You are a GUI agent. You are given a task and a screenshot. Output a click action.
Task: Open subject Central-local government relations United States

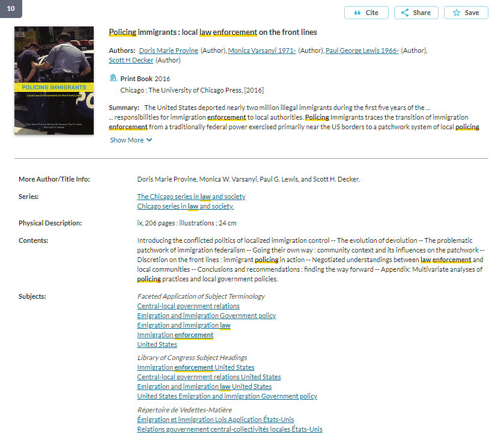click(208, 377)
